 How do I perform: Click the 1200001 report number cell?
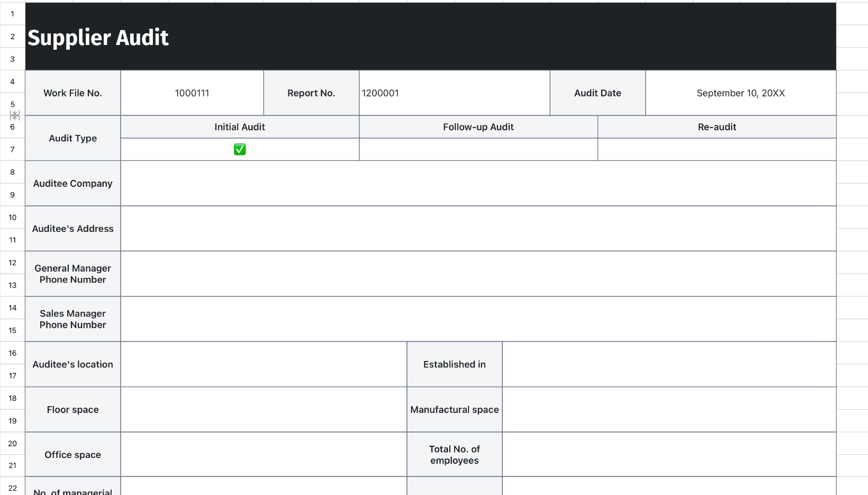[x=455, y=93]
